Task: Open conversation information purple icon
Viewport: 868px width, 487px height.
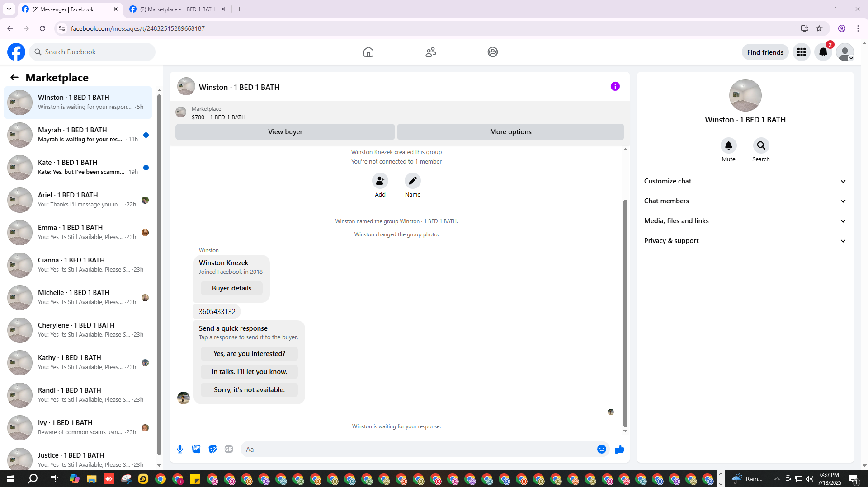Action: click(615, 86)
